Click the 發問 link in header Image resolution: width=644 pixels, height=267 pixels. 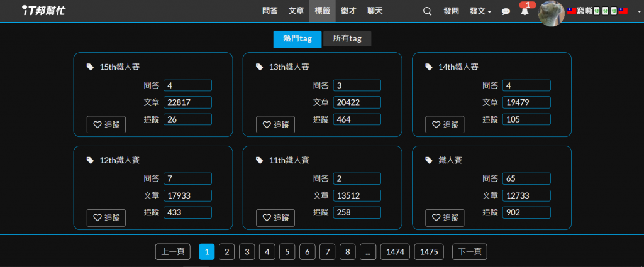(452, 11)
